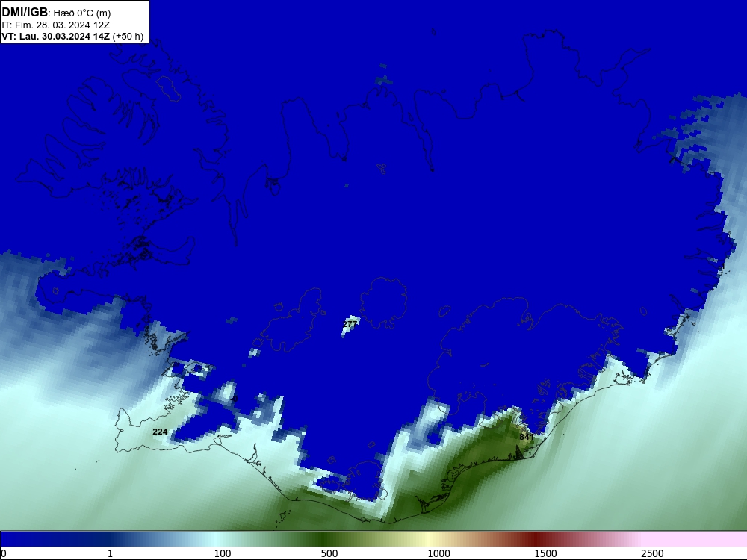This screenshot has width=747, height=560.
Task: Click the 500 label on the color scale
Action: (x=329, y=553)
